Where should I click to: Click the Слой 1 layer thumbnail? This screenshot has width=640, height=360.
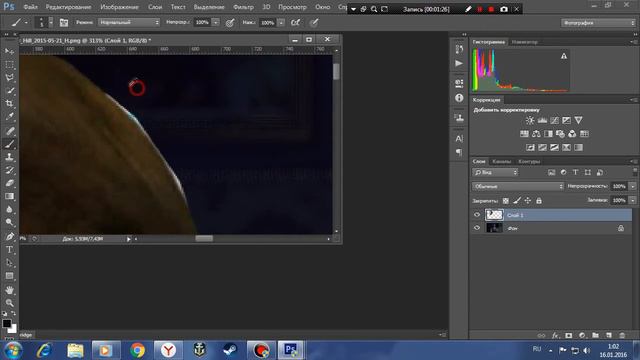[494, 215]
